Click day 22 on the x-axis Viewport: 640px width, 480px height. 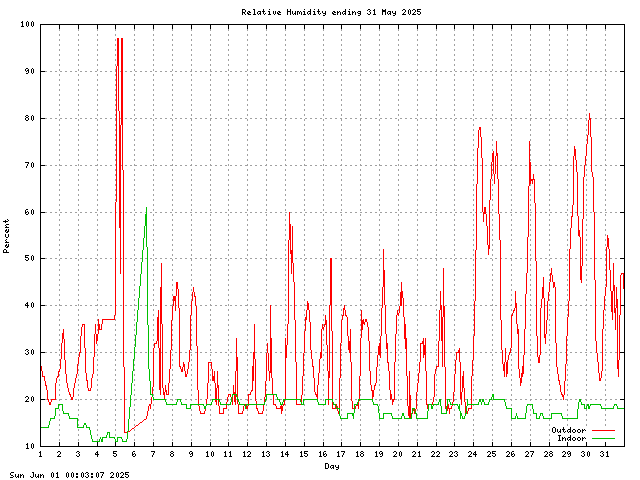coord(436,454)
